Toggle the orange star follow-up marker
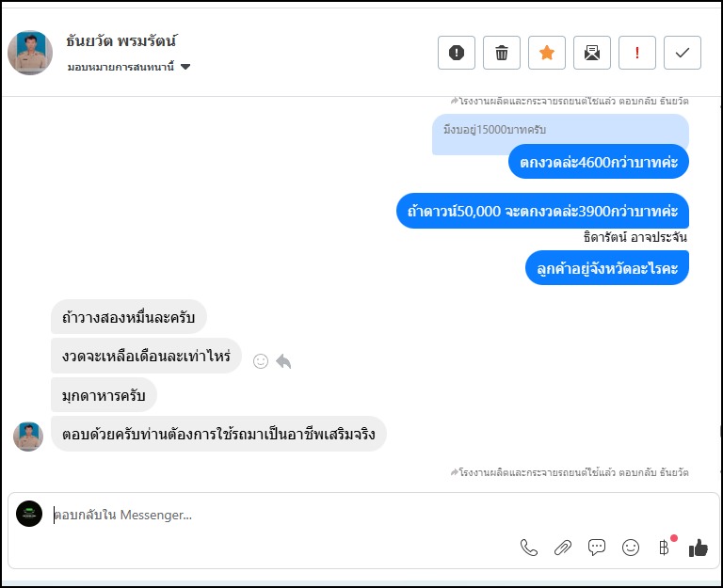Image resolution: width=723 pixels, height=588 pixels. [546, 53]
